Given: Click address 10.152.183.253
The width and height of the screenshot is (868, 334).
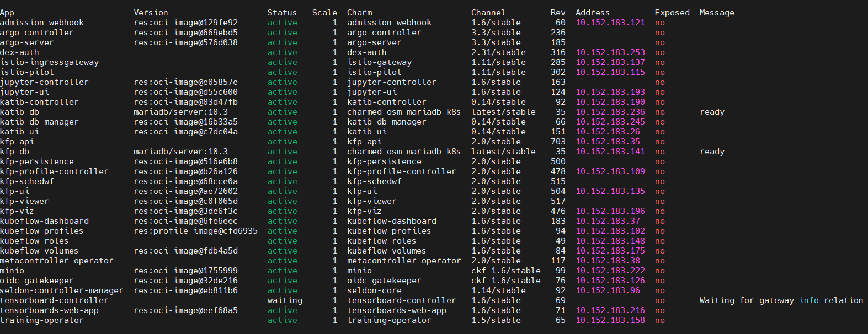Looking at the screenshot, I should pos(610,52).
